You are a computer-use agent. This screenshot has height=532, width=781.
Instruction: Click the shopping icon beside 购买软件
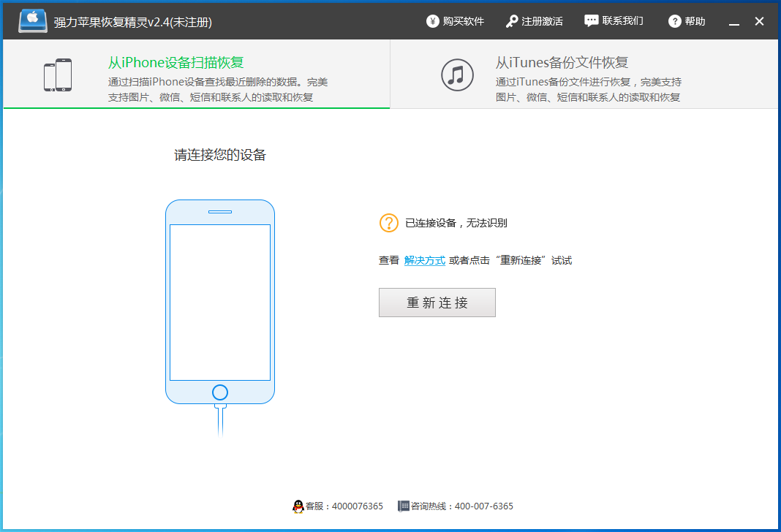pos(432,21)
